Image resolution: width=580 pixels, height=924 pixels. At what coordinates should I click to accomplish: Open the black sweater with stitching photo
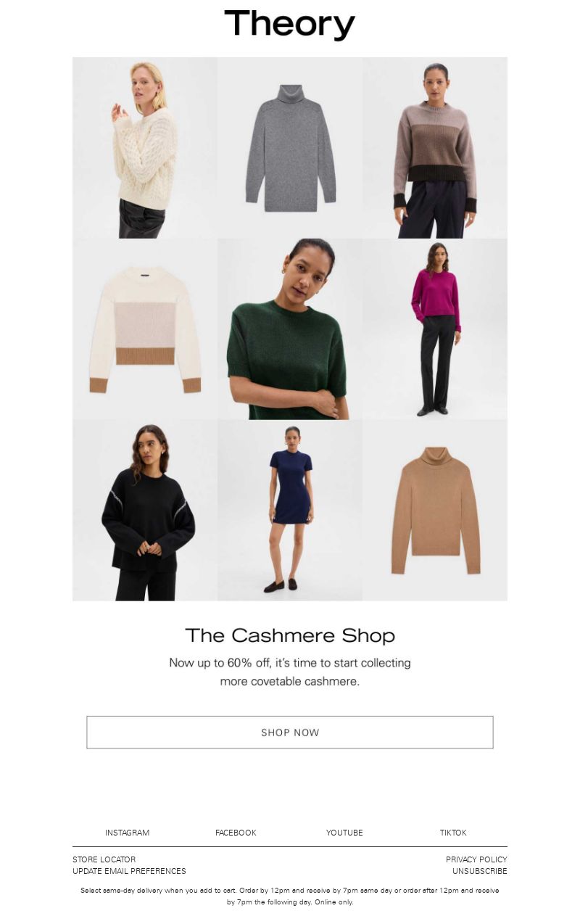coord(145,511)
